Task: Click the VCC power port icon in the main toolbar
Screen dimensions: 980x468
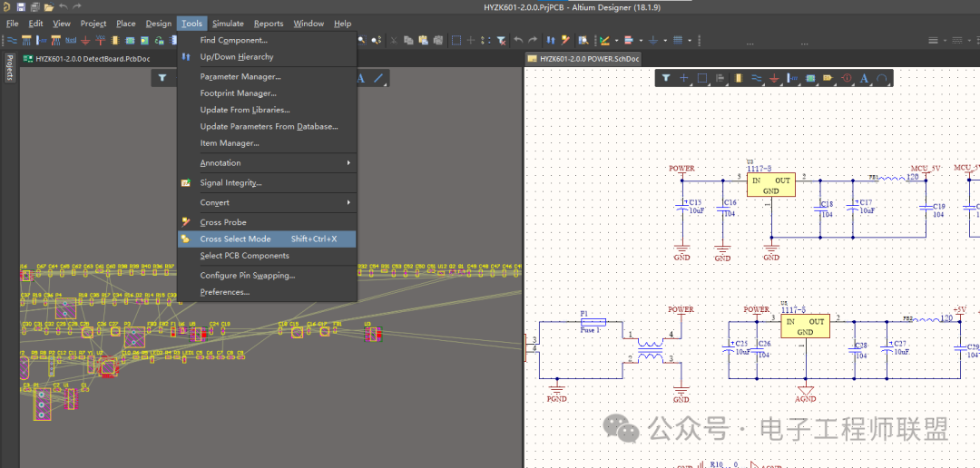Action: point(101,41)
